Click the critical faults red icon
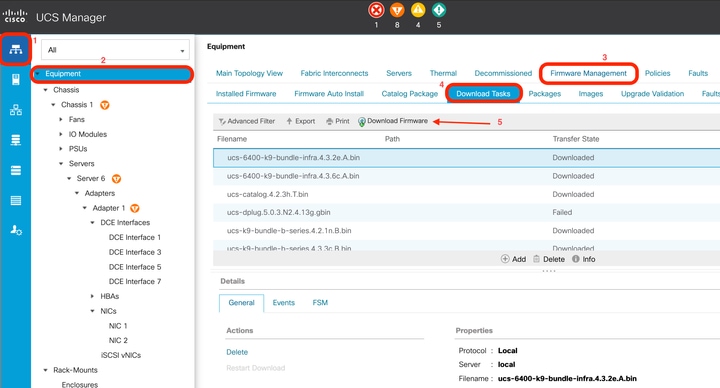 tap(376, 10)
